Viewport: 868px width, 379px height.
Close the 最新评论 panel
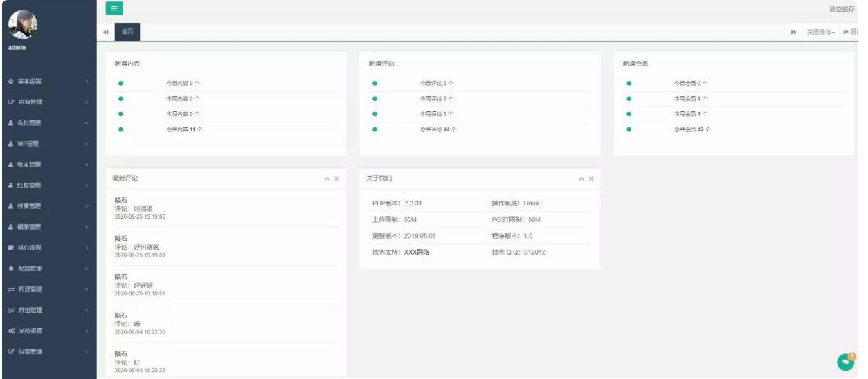337,178
